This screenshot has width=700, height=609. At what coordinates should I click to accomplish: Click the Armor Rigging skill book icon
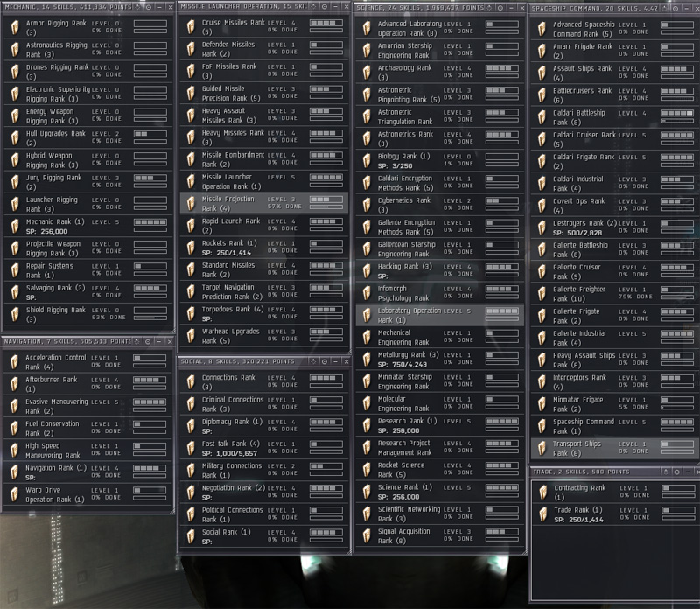pos(15,27)
